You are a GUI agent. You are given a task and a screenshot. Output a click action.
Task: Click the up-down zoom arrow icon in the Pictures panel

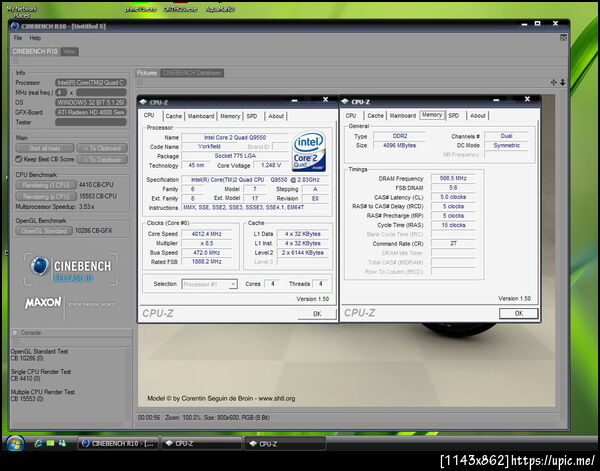click(x=562, y=82)
